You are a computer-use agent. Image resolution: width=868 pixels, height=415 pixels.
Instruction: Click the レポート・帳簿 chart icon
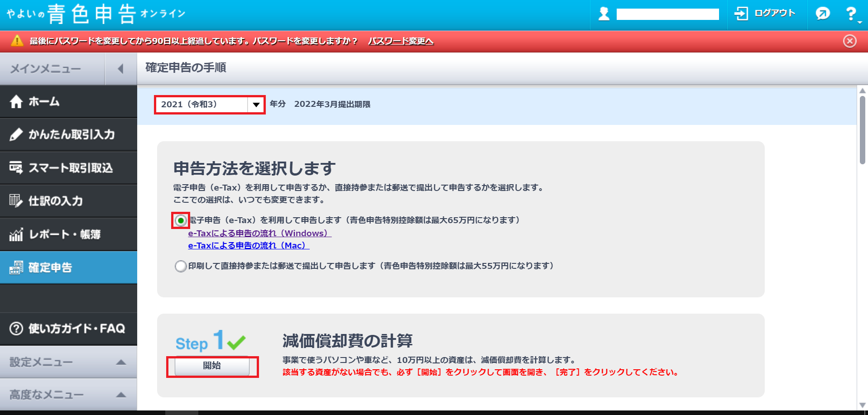(16, 234)
